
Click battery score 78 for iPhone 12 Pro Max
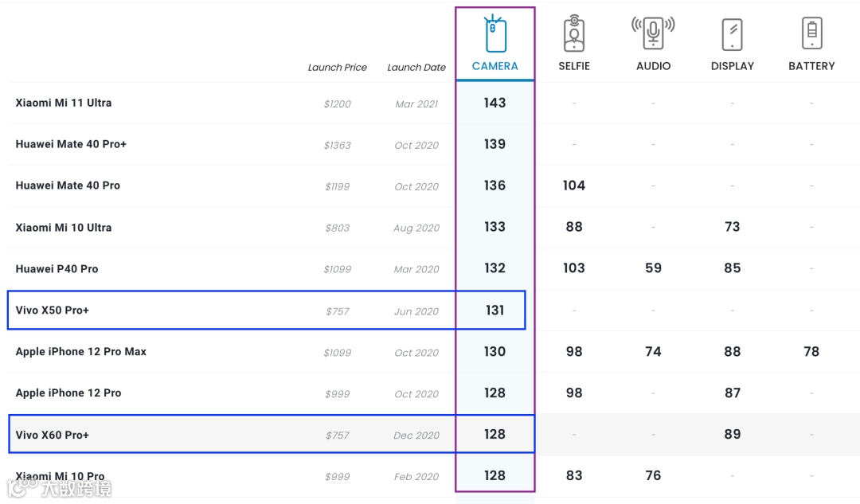(811, 352)
